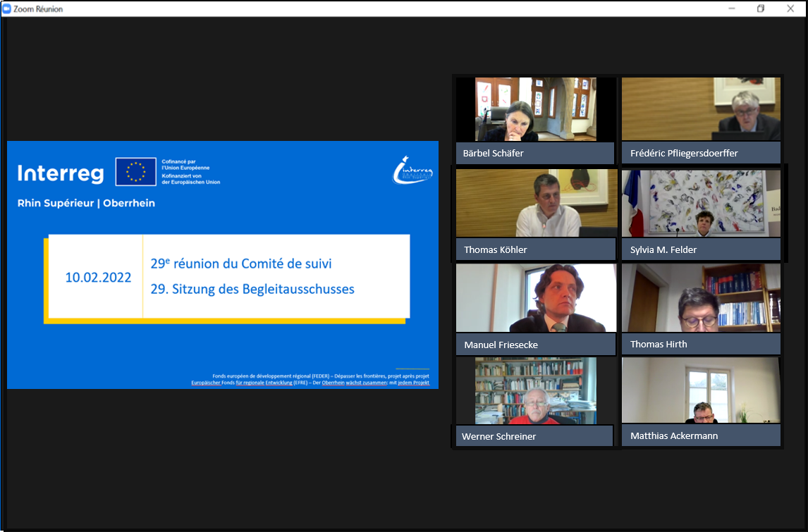The height and width of the screenshot is (532, 808).
Task: Select Matthias Ackermann's video thumbnail
Action: point(701,390)
